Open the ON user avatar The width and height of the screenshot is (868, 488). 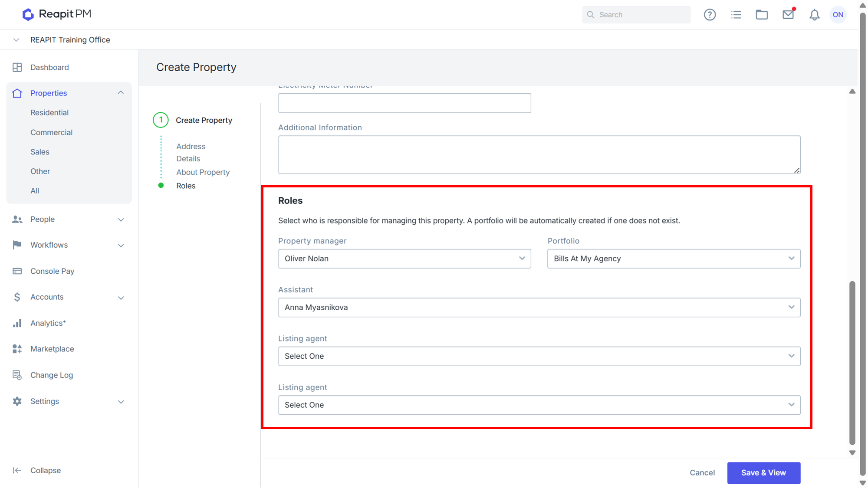838,15
